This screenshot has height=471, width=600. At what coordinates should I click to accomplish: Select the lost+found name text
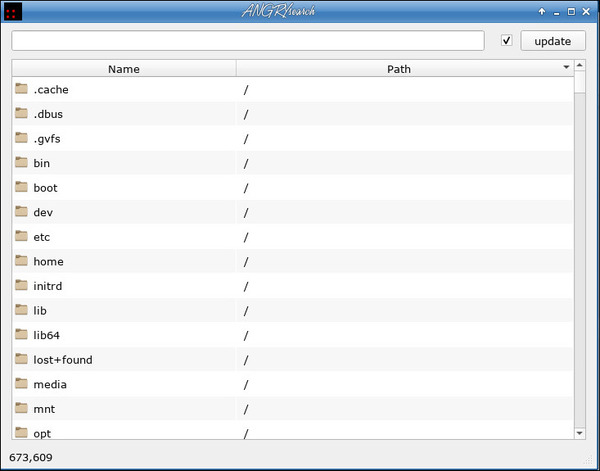tap(63, 360)
